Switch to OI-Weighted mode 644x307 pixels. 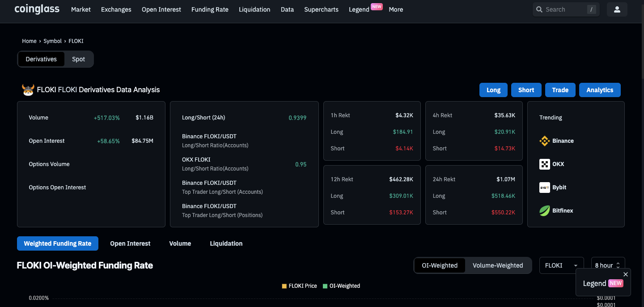440,265
